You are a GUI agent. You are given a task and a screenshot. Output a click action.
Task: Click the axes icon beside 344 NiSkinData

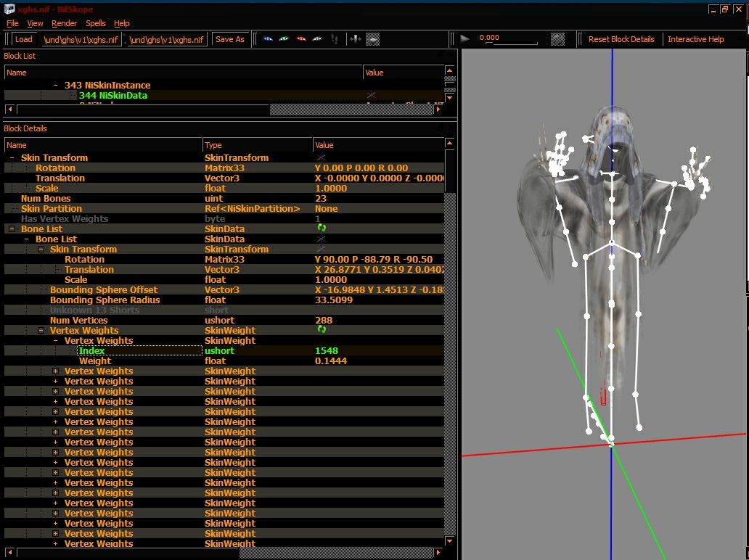(371, 96)
